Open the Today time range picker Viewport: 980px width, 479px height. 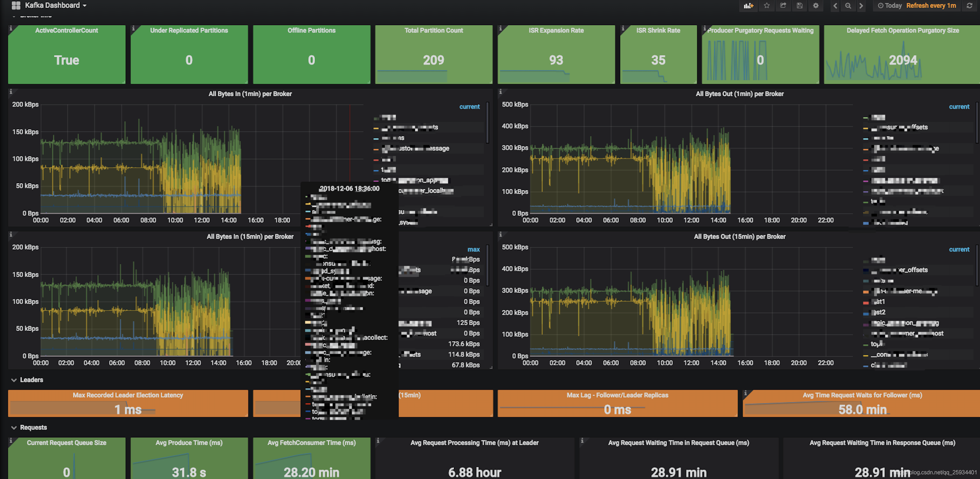click(889, 6)
